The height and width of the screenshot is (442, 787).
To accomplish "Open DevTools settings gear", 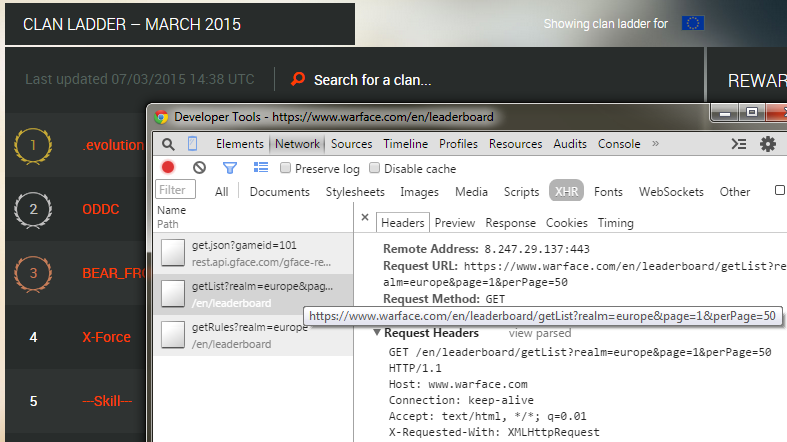I will click(768, 144).
